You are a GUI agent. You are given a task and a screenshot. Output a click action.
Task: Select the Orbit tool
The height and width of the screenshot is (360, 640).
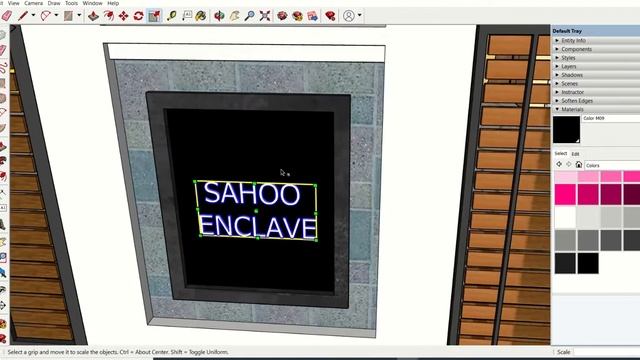coord(219,16)
